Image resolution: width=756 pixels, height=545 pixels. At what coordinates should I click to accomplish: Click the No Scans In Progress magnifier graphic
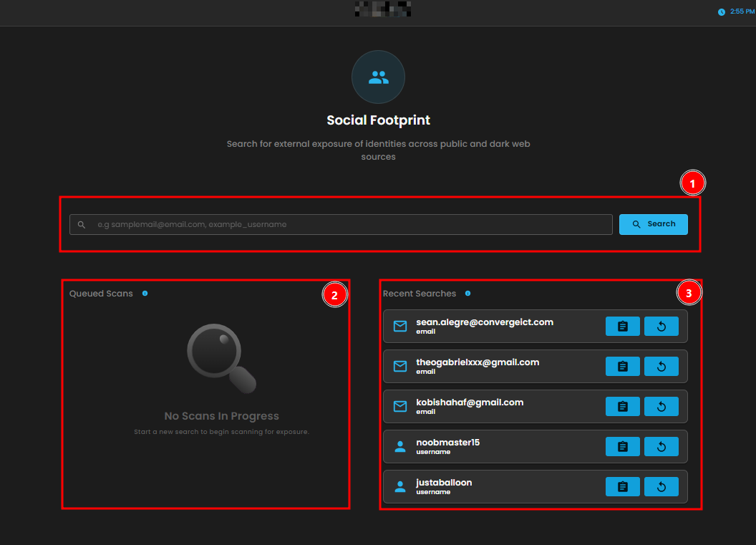point(220,358)
